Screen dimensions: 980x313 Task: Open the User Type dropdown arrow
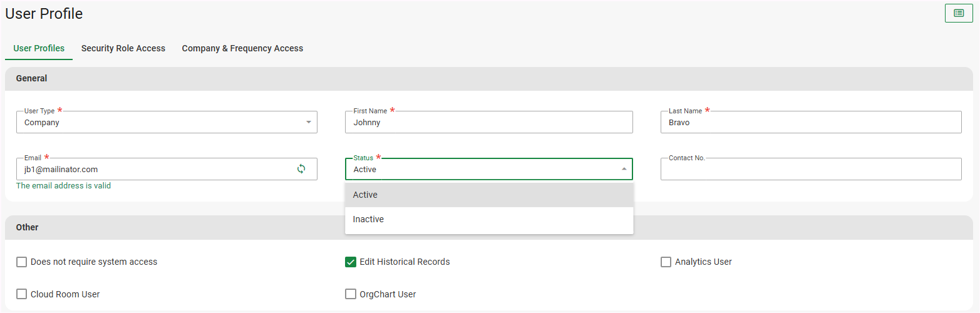pyautogui.click(x=308, y=123)
